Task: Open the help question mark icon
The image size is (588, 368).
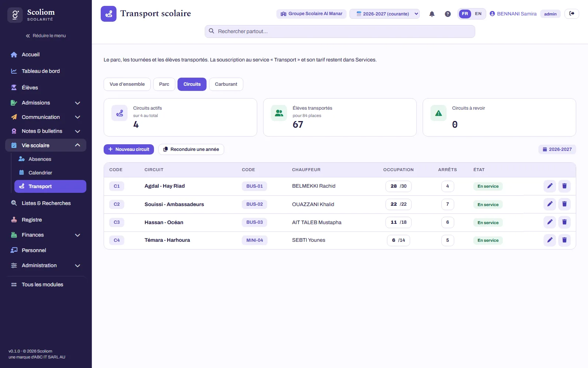Action: 448,14
